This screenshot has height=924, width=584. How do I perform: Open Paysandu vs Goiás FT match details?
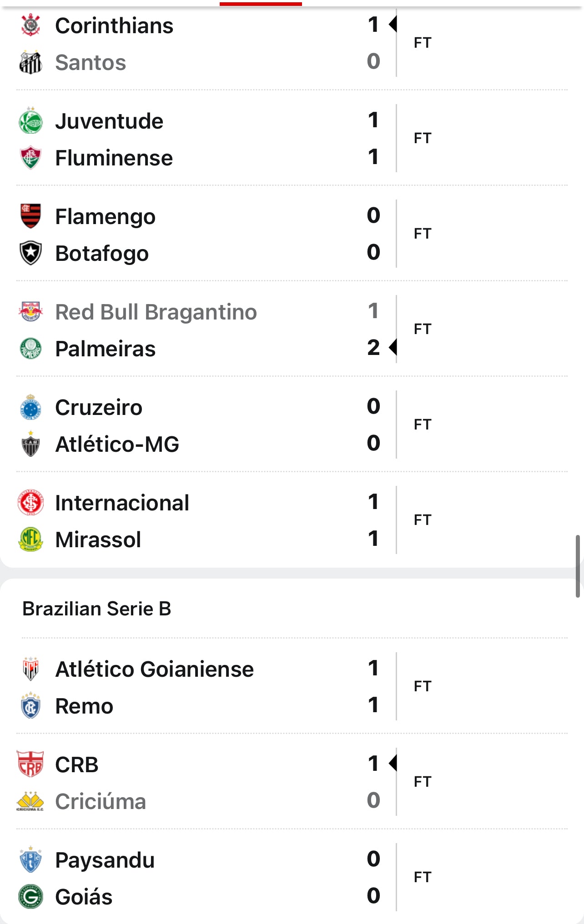[x=292, y=878]
